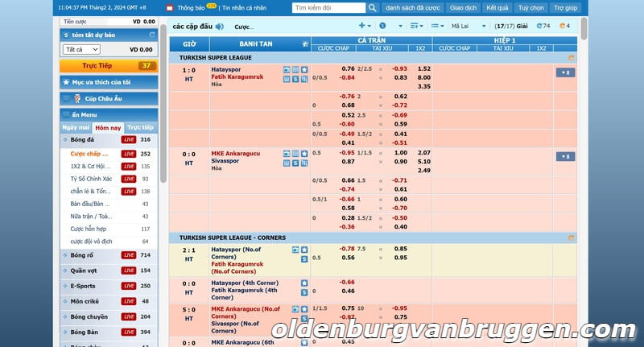Click the blue refresh counter showing 74
Viewport: 644px width, 347px height.
[543, 26]
